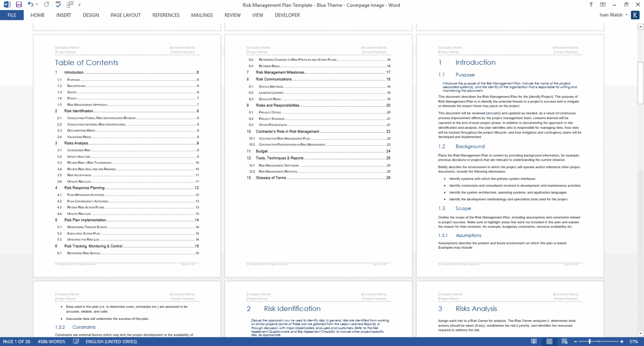Switch to Read Mode view
This screenshot has width=644, height=346.
click(x=534, y=341)
